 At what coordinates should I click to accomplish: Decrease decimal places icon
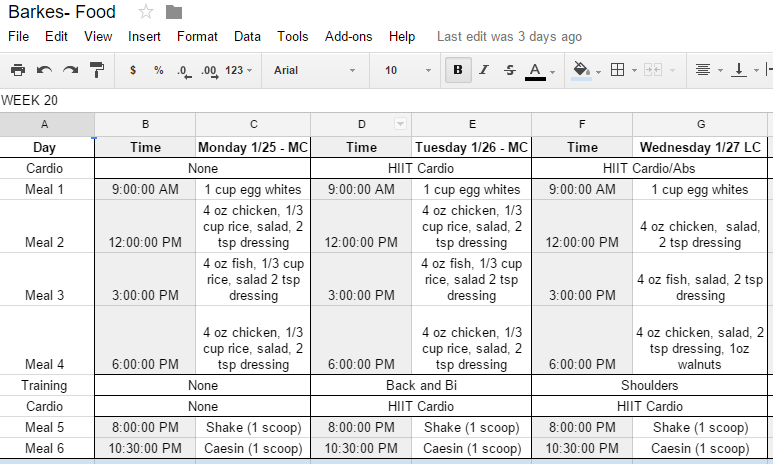point(184,71)
